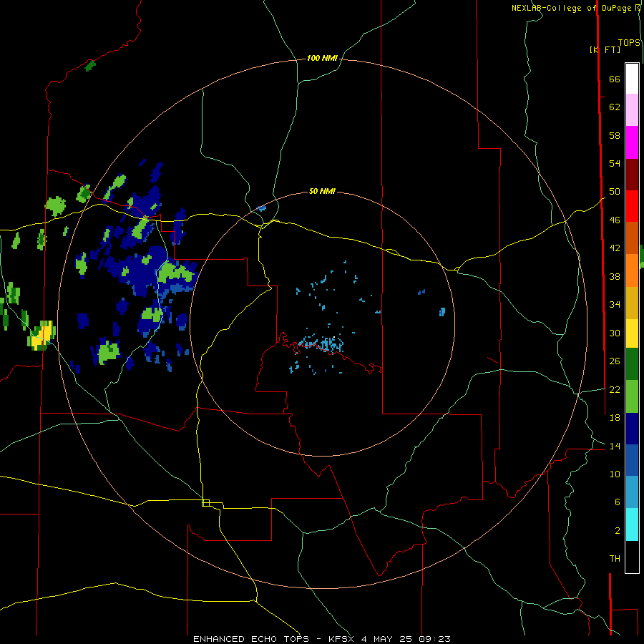This screenshot has height=644, width=644.
Task: Click the black TH threshold legend swatch
Action: [x=632, y=557]
